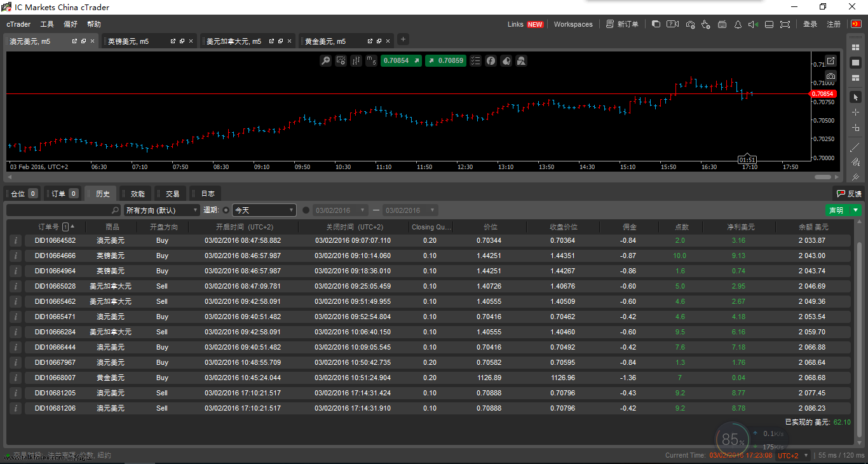Open the checklist icon in chart toolbar
The image size is (868, 464).
click(x=475, y=61)
